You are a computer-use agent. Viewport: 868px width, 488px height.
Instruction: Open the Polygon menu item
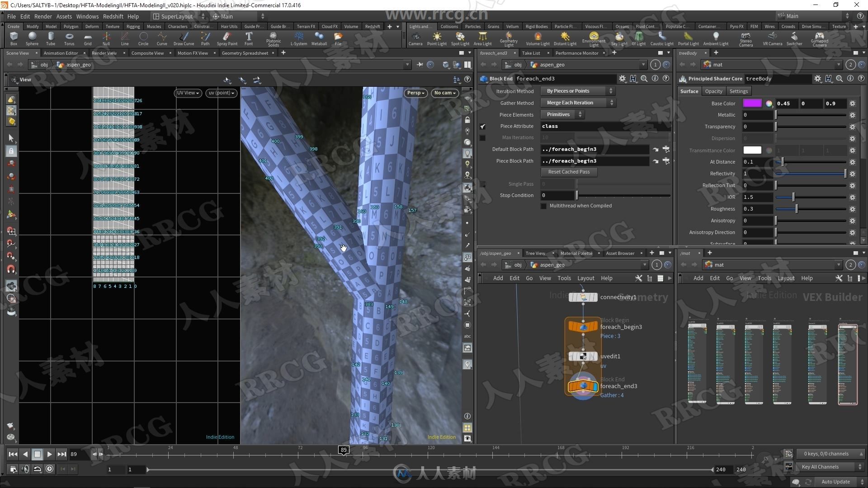(70, 26)
